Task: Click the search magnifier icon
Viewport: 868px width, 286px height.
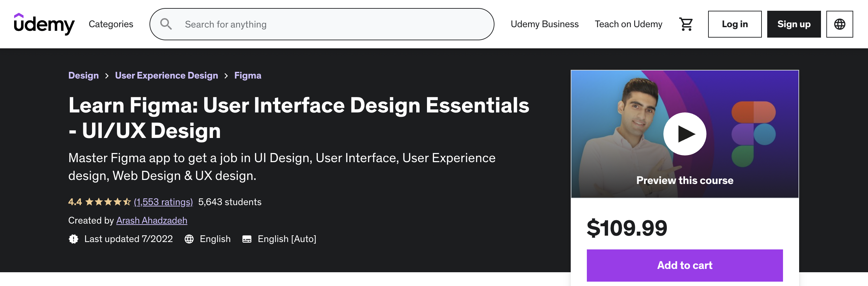Action: click(x=166, y=24)
